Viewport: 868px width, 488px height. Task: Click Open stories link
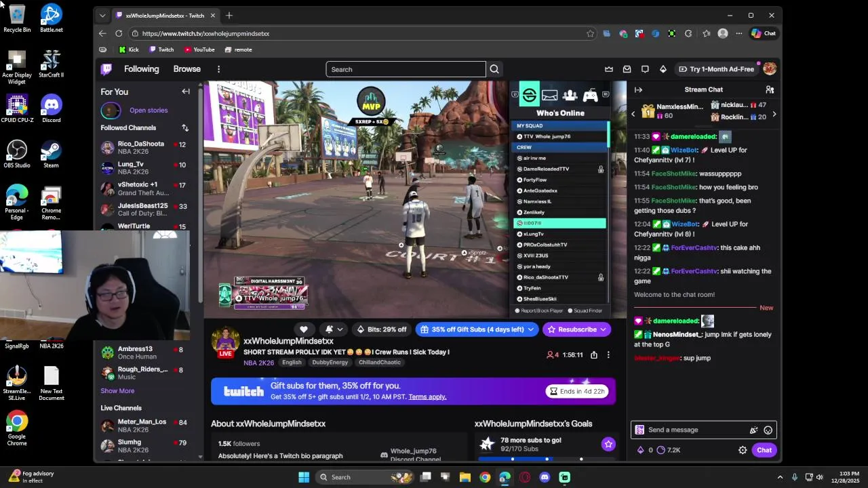149,110
